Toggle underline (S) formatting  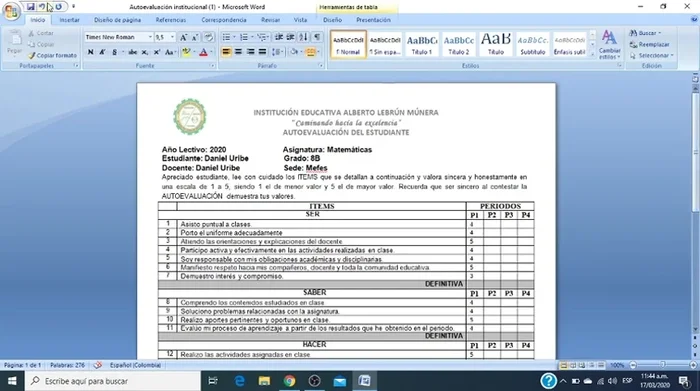[114, 52]
